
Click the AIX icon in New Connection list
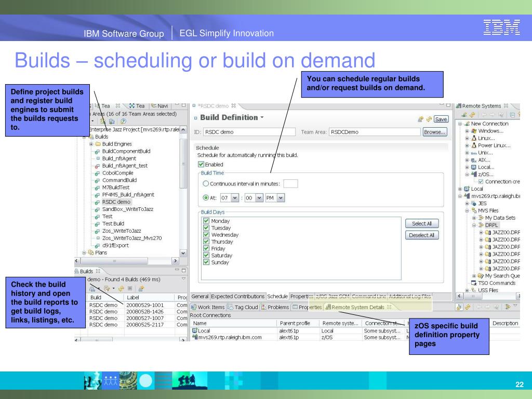(x=474, y=160)
